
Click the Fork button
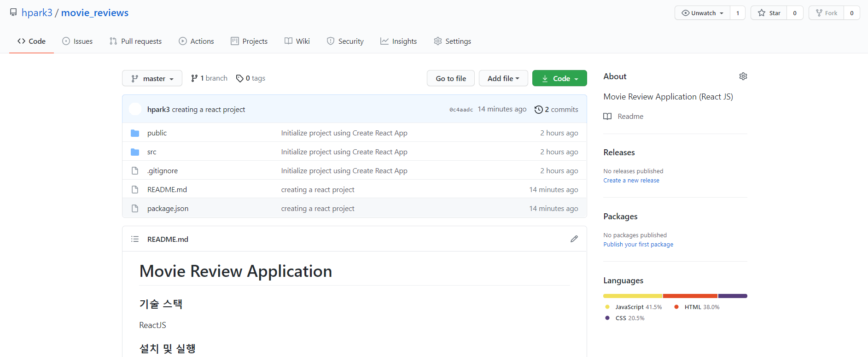(826, 13)
